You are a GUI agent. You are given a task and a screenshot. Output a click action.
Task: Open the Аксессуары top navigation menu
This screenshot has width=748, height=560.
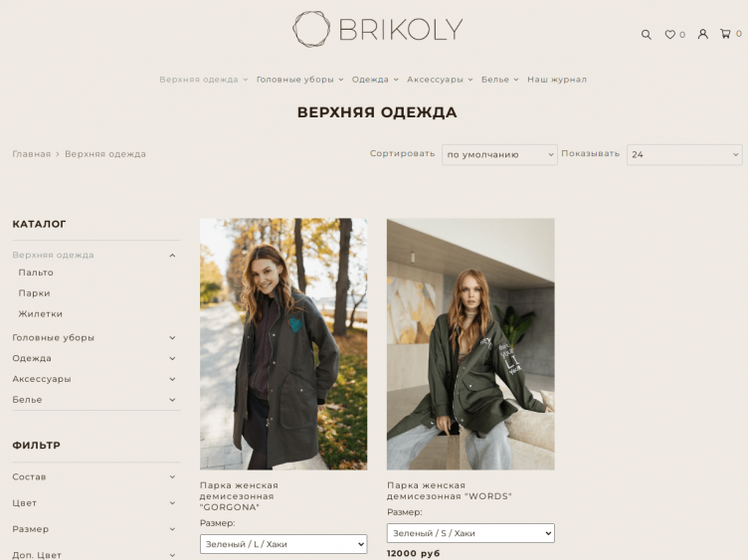(x=440, y=80)
